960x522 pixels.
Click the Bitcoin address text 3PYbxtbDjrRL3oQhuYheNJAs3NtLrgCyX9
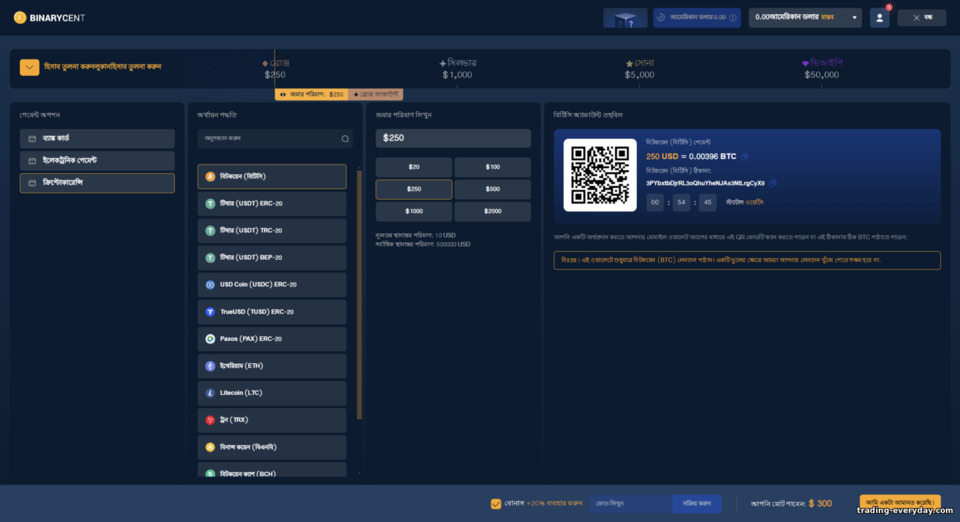click(x=705, y=183)
